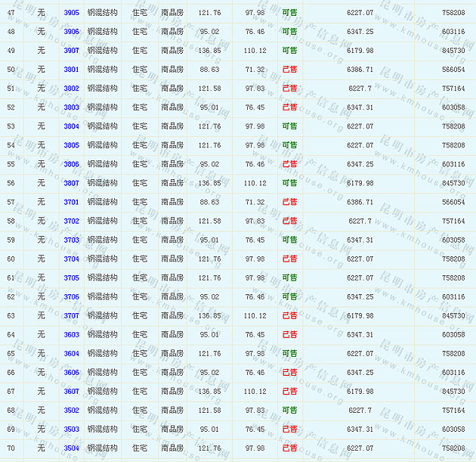Click room 3504 link
Viewport: 476px width, 462px height.
(x=71, y=448)
